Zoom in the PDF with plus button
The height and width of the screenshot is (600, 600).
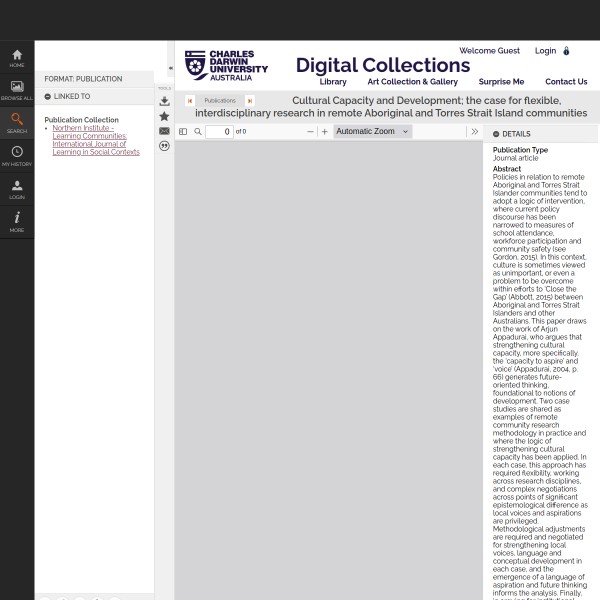324,132
